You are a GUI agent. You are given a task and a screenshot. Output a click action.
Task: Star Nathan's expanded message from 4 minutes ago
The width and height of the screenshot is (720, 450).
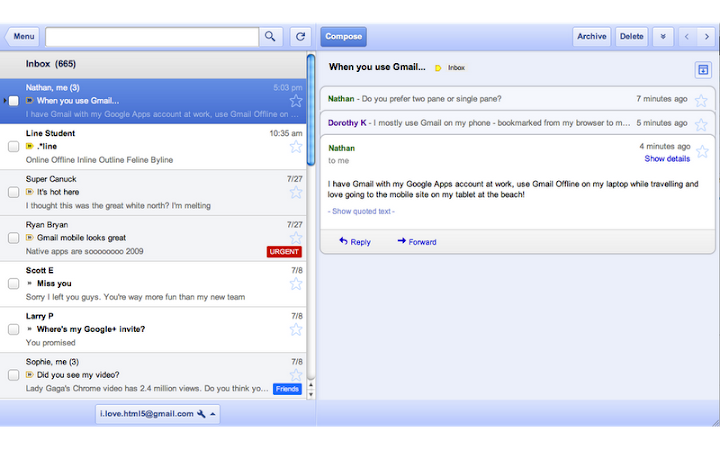(702, 151)
